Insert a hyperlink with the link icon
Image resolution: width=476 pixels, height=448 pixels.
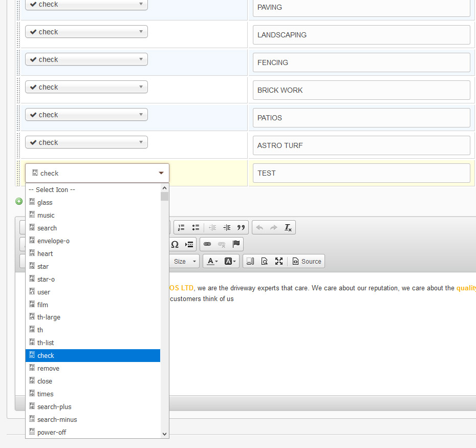207,244
